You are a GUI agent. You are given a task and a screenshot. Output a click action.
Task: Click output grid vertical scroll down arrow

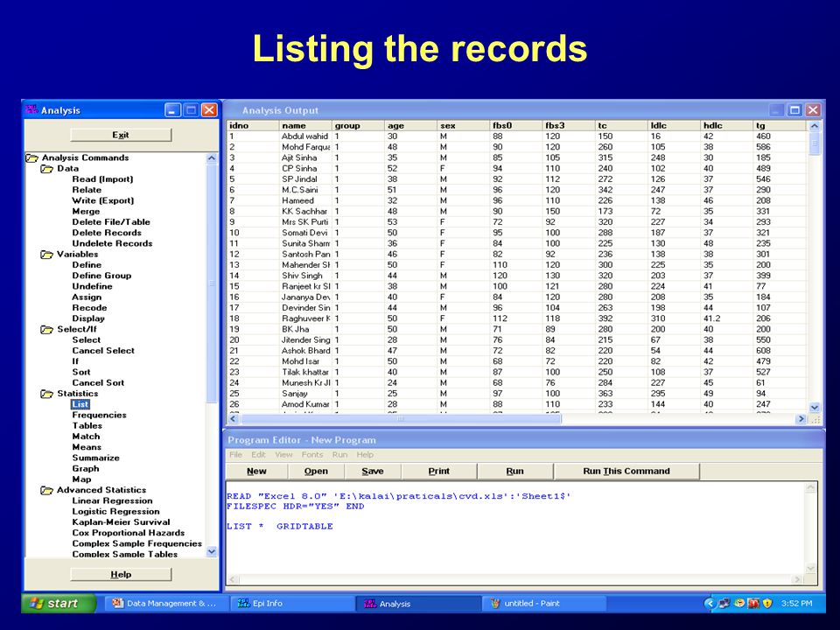coord(815,408)
